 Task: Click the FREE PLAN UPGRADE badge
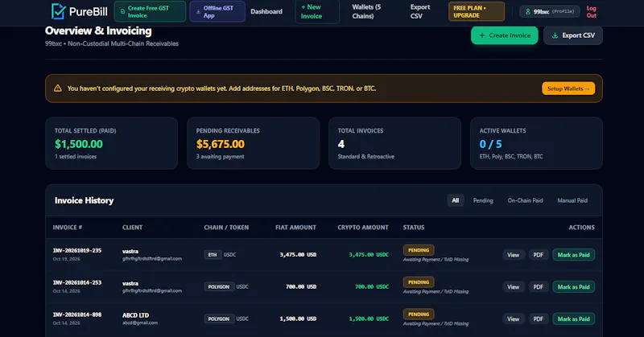[477, 11]
